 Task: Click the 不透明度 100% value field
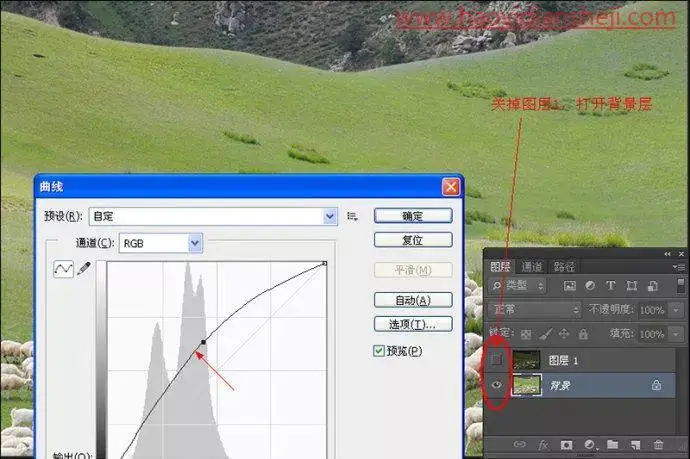653,310
